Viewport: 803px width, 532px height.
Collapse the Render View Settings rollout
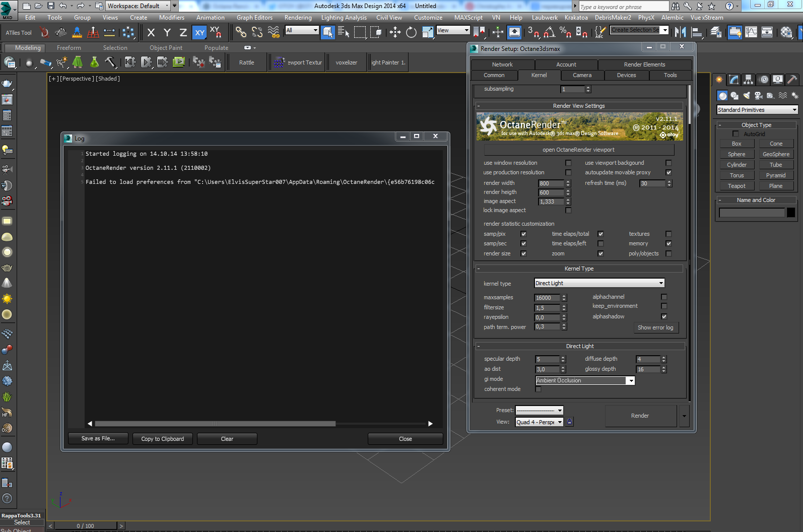click(579, 106)
